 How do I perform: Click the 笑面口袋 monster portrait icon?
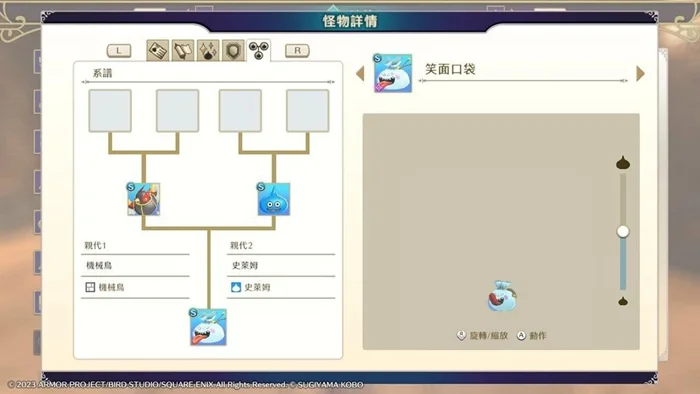point(393,73)
